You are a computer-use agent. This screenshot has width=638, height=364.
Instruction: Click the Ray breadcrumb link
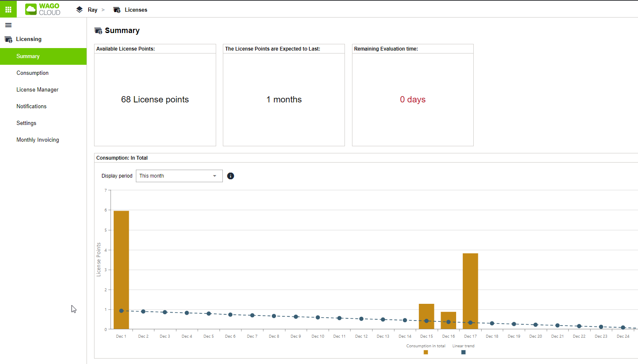coord(92,10)
